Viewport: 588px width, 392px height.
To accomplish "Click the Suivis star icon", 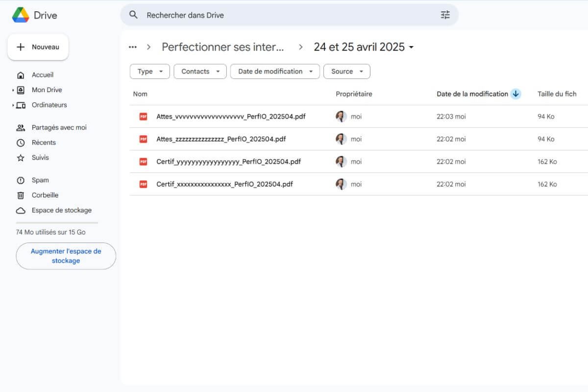I will (20, 157).
